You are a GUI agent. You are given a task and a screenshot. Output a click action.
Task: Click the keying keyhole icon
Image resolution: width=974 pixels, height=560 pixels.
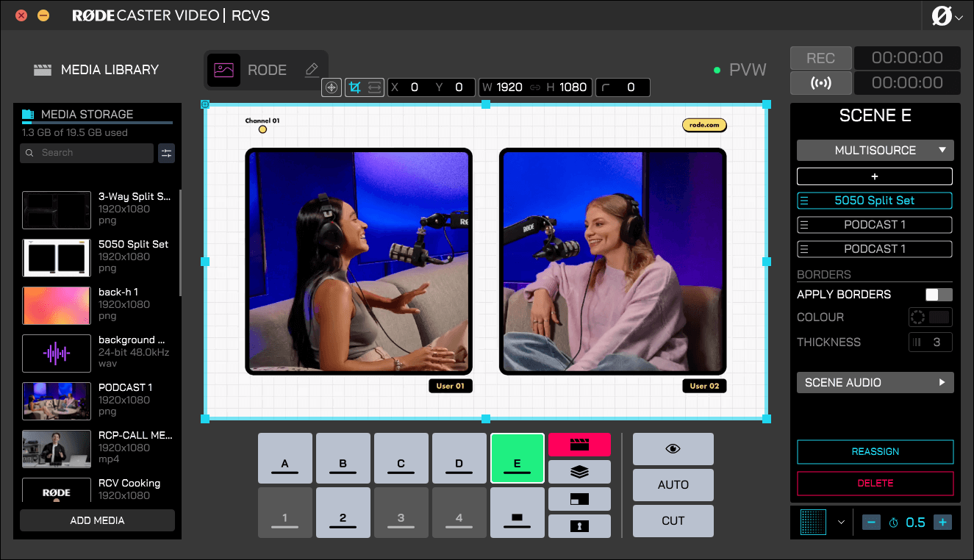[x=579, y=525]
